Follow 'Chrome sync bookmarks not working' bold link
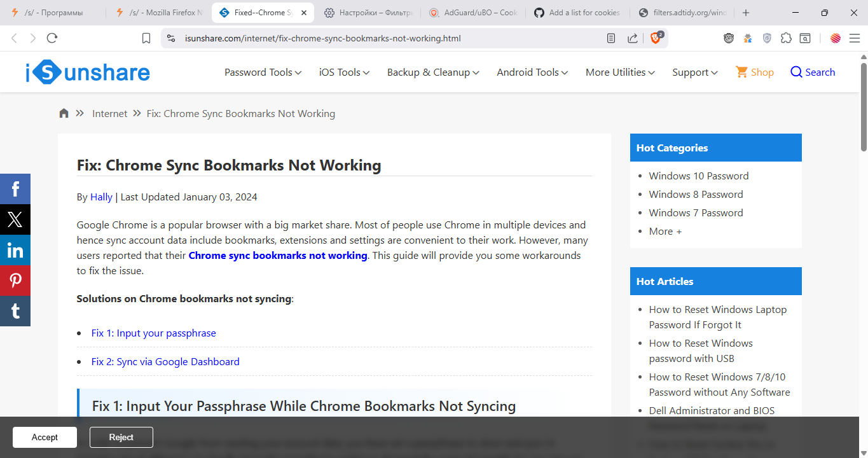868x458 pixels. point(278,256)
